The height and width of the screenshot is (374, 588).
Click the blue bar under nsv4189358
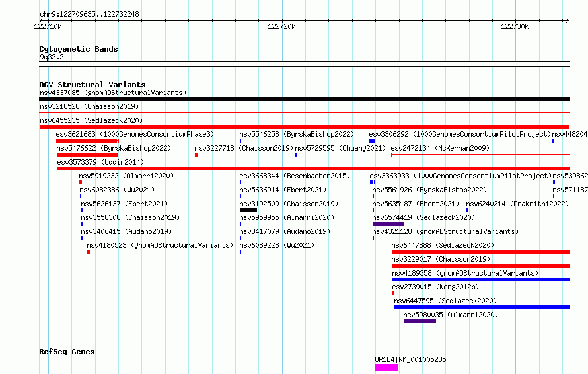[x=481, y=280]
